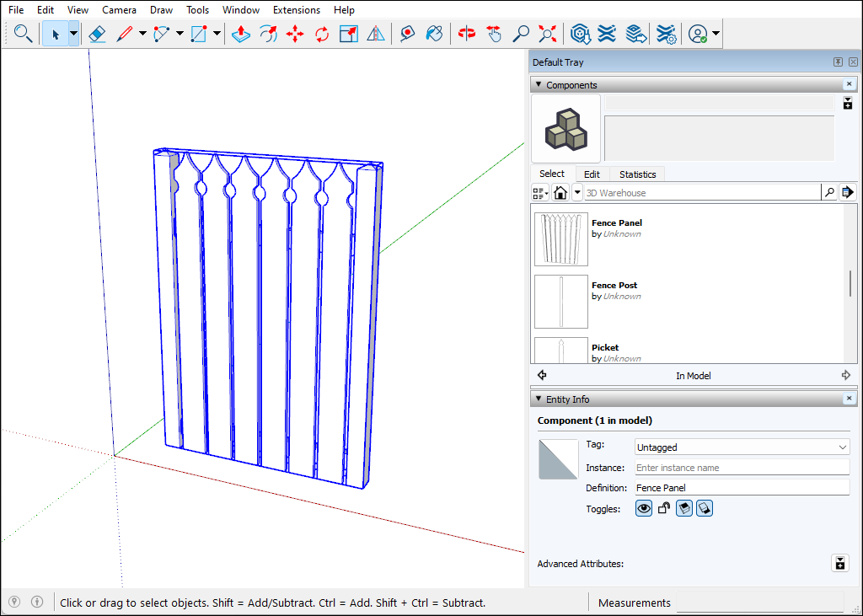Select the Pan tool
Screen dimensions: 863x616
coord(493,34)
